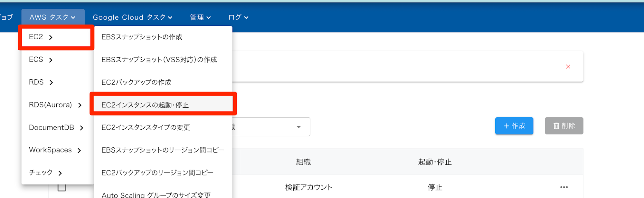The width and height of the screenshot is (644, 198).
Task: Click the gray 削除 button
Action: pyautogui.click(x=564, y=126)
